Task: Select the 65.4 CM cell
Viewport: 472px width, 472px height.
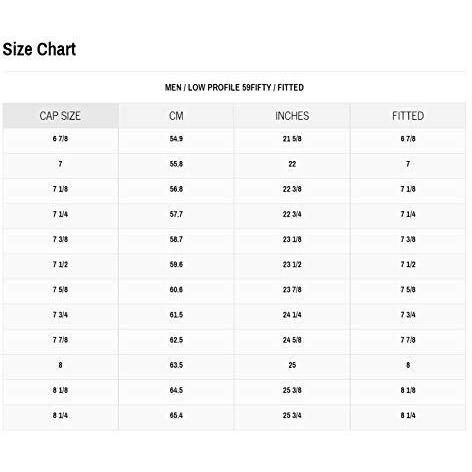Action: [176, 415]
